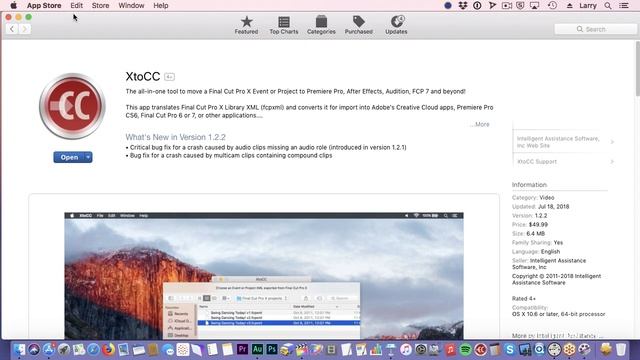
Task: Launch Premiere Pro from the Dock
Action: click(242, 349)
